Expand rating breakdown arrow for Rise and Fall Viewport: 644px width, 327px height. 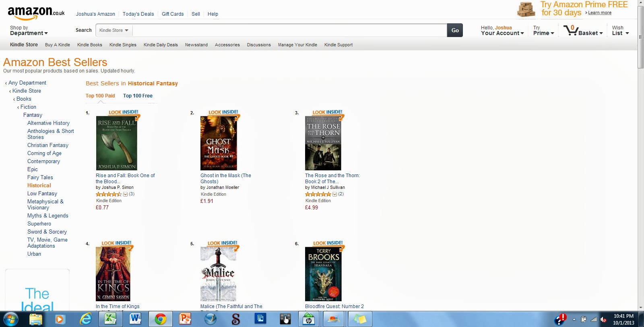pos(125,194)
